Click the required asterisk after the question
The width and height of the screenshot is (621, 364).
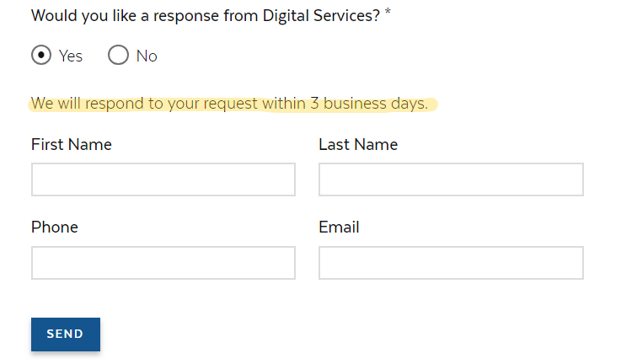pos(388,14)
